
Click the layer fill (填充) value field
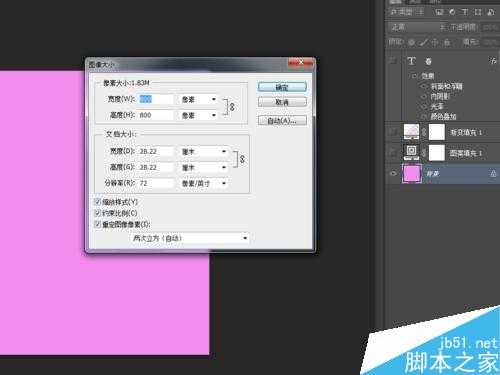coord(491,42)
